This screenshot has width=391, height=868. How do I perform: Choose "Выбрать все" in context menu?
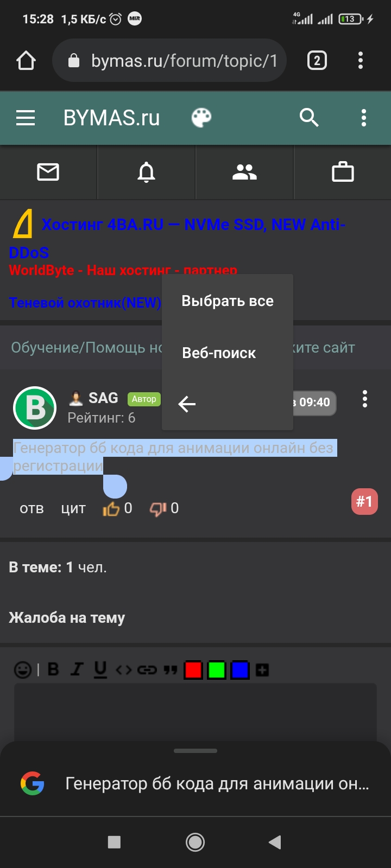tap(228, 301)
